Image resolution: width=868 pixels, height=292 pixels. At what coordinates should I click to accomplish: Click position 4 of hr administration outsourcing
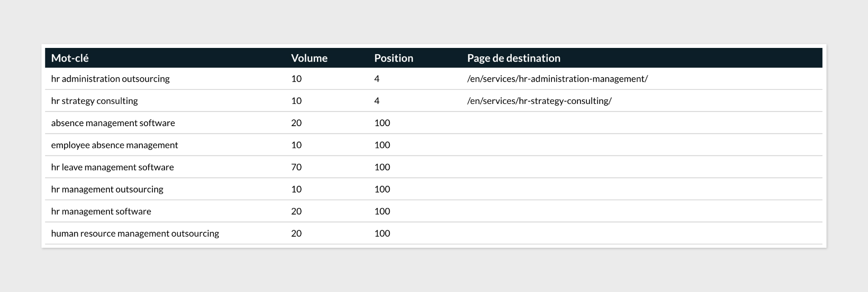point(377,79)
